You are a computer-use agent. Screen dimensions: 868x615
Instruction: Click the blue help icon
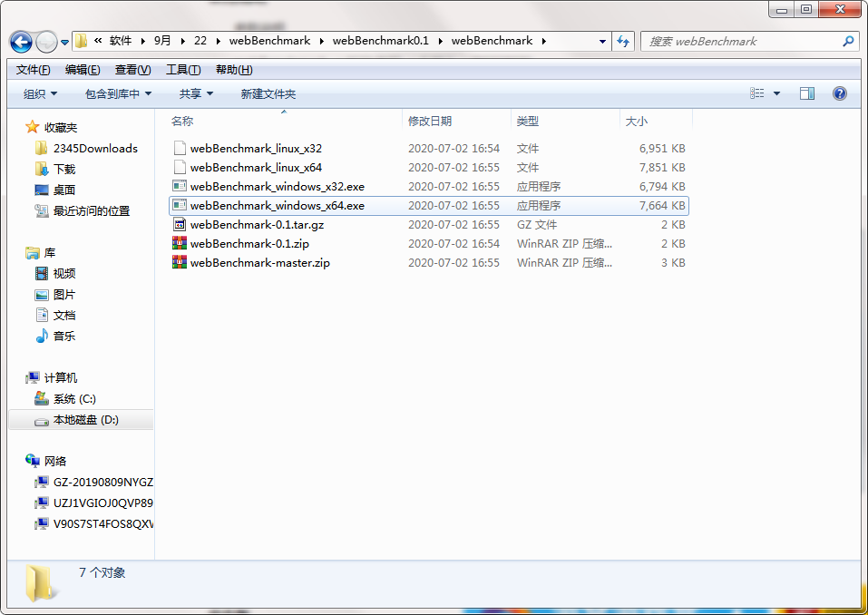[839, 93]
